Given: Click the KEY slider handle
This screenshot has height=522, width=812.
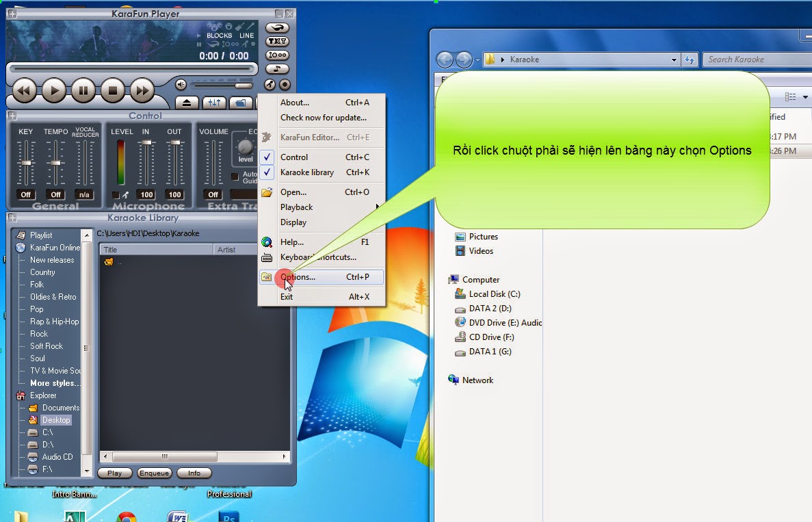Looking at the screenshot, I should 26,163.
